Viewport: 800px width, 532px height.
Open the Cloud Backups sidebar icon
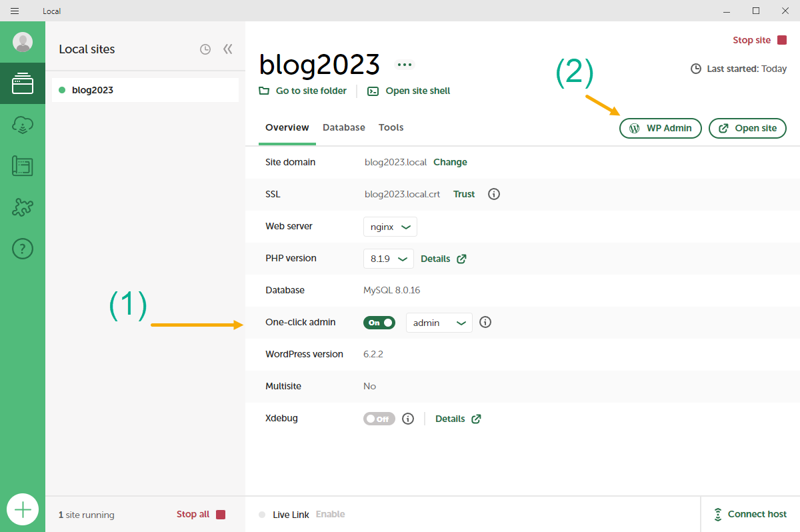coord(23,125)
